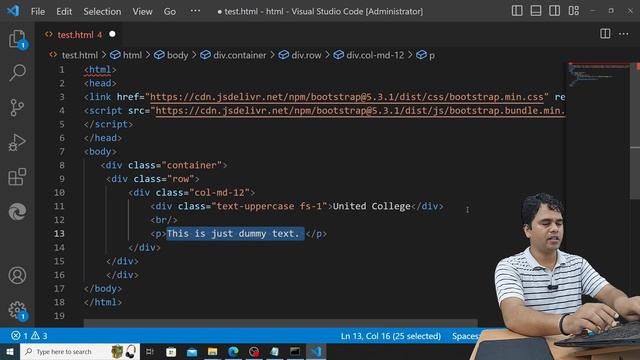Click the div.row breadcrumb item
The height and width of the screenshot is (360, 640).
point(306,55)
